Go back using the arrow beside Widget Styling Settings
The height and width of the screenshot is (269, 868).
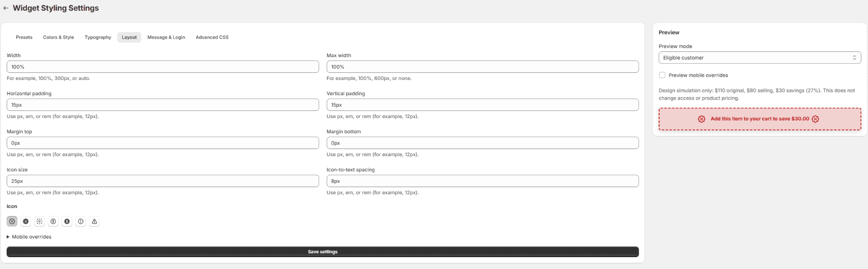(6, 8)
